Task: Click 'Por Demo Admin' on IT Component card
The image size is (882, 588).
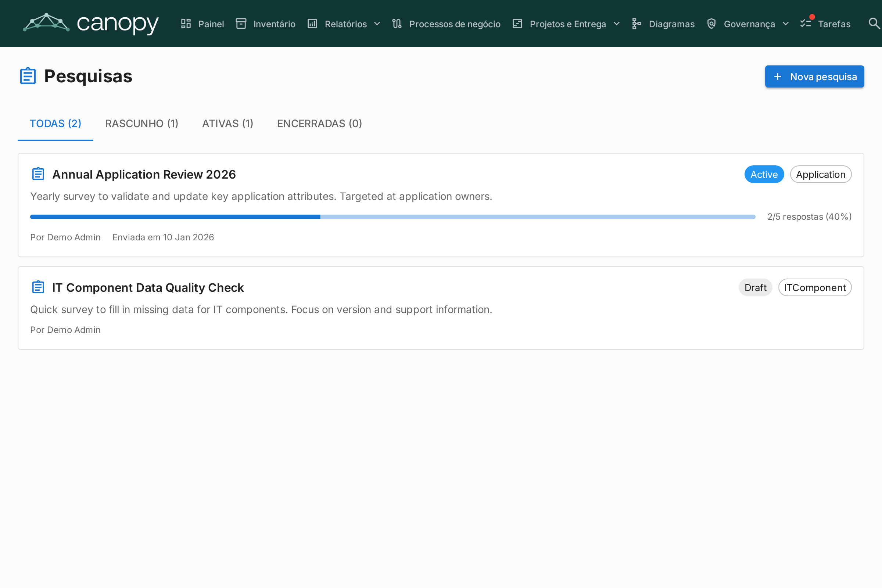Action: 65,330
